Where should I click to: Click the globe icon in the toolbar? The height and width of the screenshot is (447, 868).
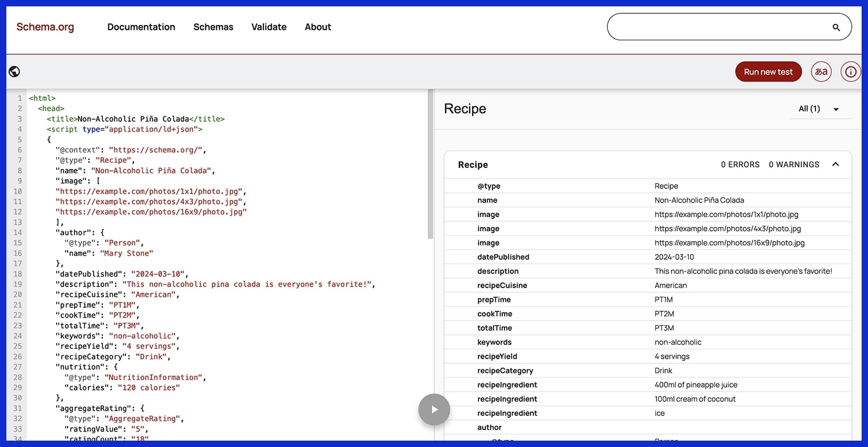pyautogui.click(x=14, y=72)
